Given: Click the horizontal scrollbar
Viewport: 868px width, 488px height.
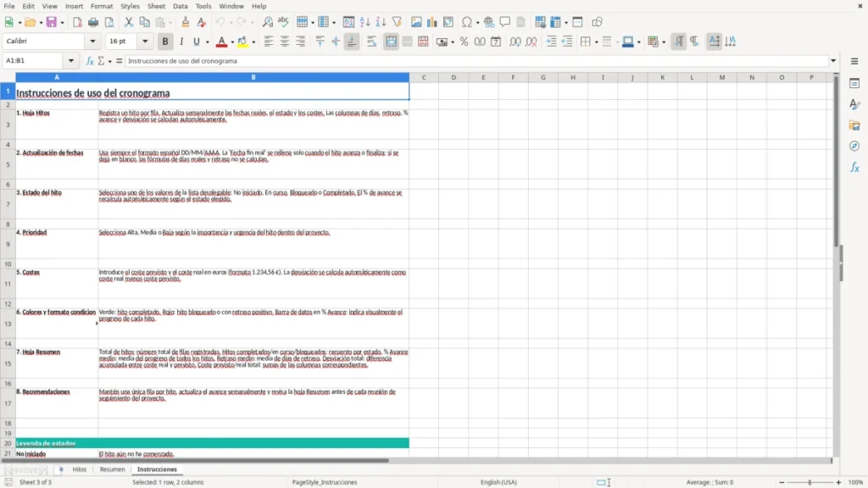Looking at the screenshot, I should [195, 460].
